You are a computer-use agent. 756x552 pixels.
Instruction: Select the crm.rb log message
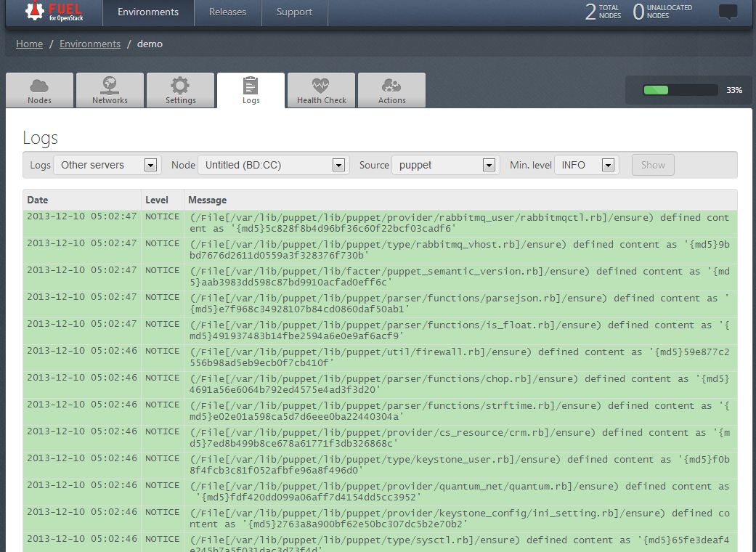pyautogui.click(x=460, y=438)
